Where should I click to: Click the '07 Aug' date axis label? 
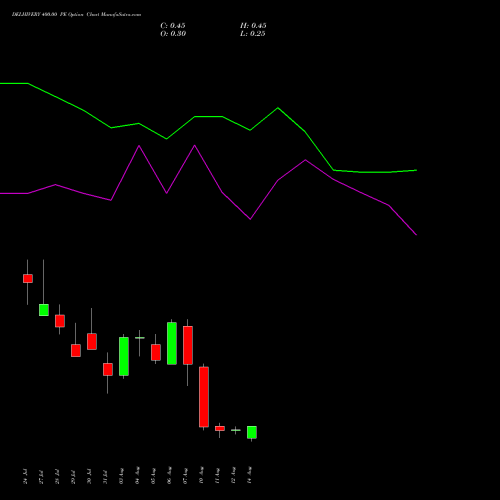186,476
